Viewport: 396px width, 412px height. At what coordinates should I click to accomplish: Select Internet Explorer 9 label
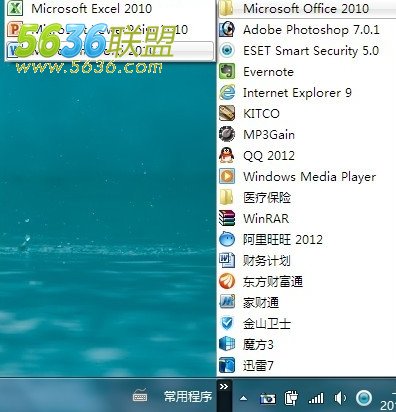pyautogui.click(x=297, y=93)
